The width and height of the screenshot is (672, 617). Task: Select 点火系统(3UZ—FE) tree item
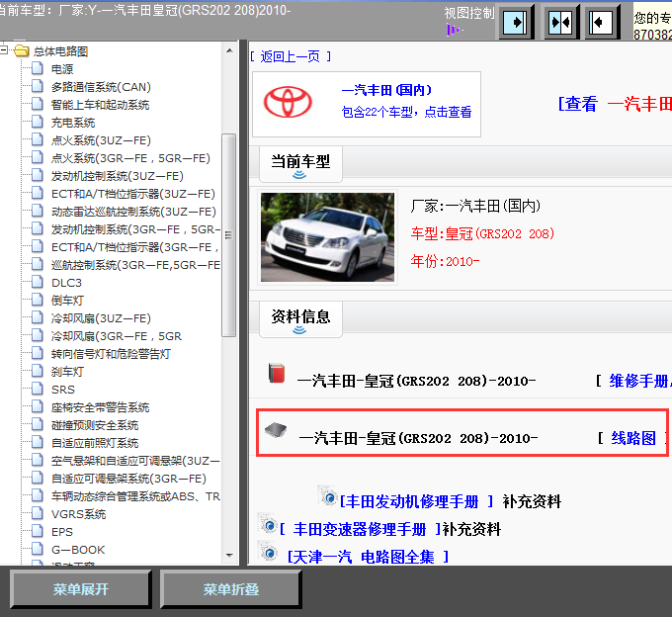tap(101, 140)
